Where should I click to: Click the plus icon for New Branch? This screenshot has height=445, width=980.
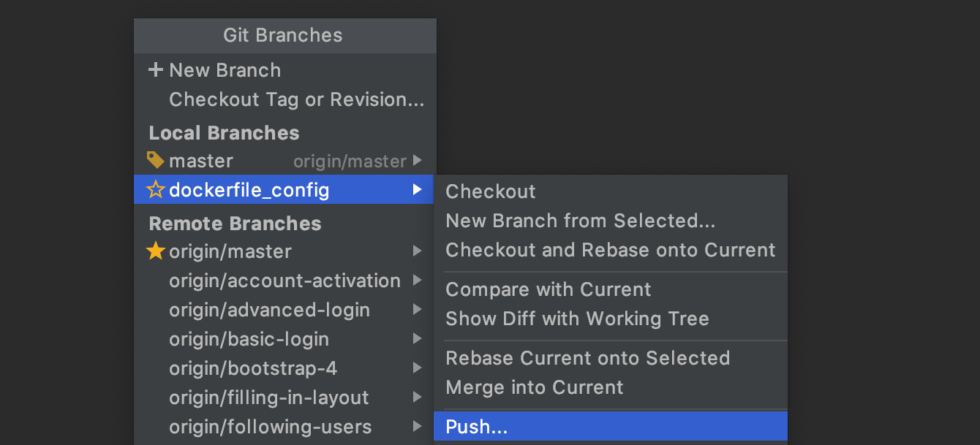pos(155,70)
